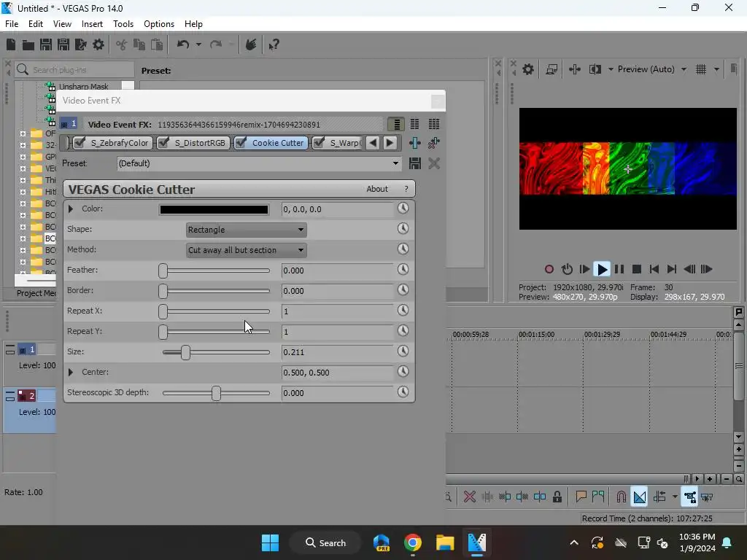Image resolution: width=747 pixels, height=560 pixels.
Task: Open Google Chrome from the taskbar
Action: (413, 542)
